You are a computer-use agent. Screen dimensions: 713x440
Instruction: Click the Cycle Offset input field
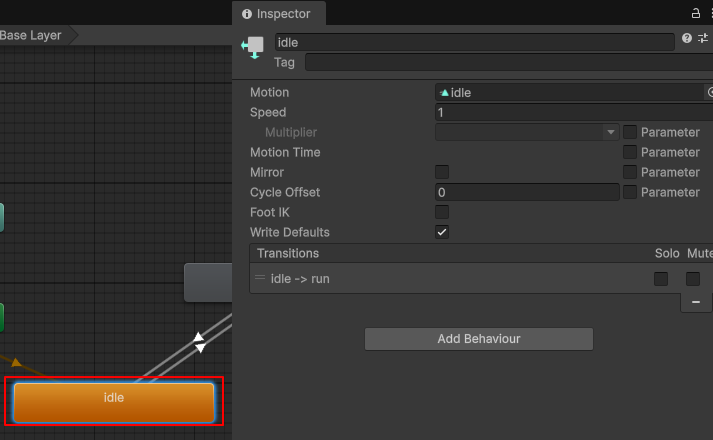coord(527,192)
